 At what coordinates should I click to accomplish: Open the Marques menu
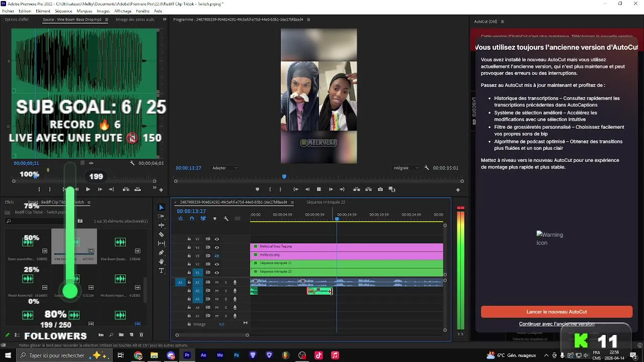[x=85, y=11]
